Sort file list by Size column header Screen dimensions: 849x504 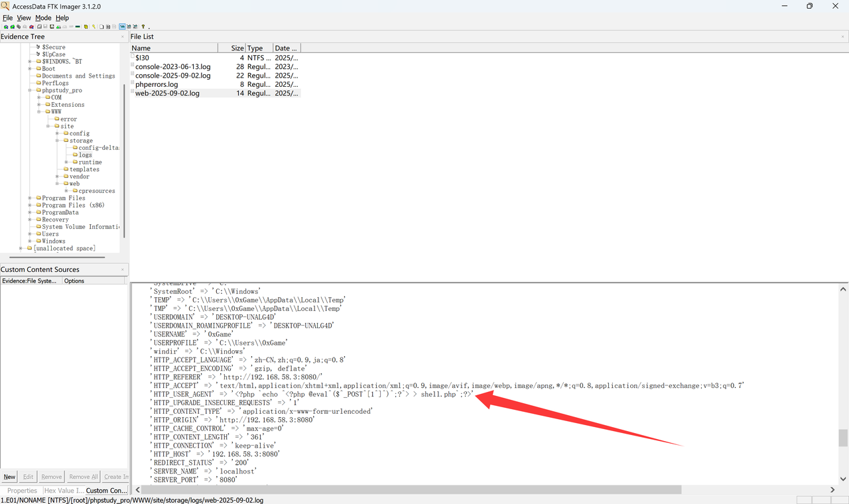(231, 48)
